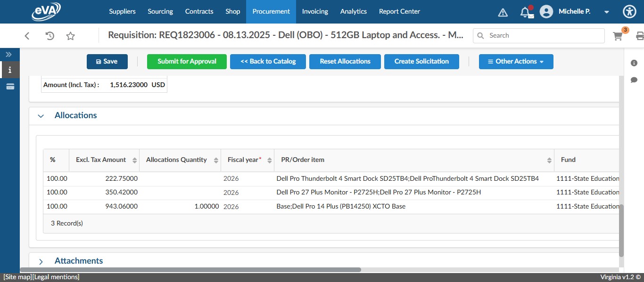644x282 pixels.
Task: Open the Other Actions dropdown
Action: (516, 61)
